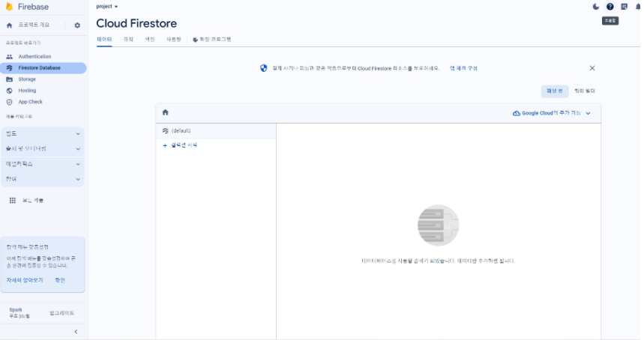
Task: Open the Extensions tab with puzzle icon
Action: (x=212, y=40)
